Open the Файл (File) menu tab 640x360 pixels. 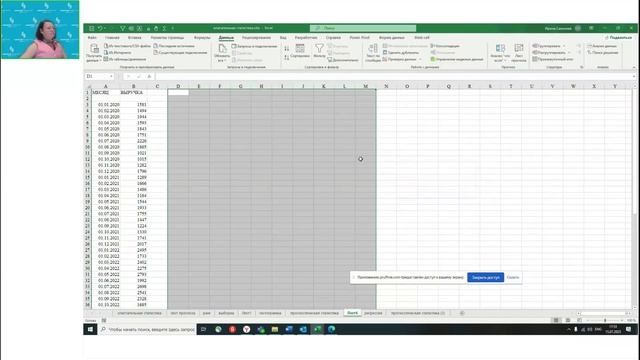click(x=92, y=38)
